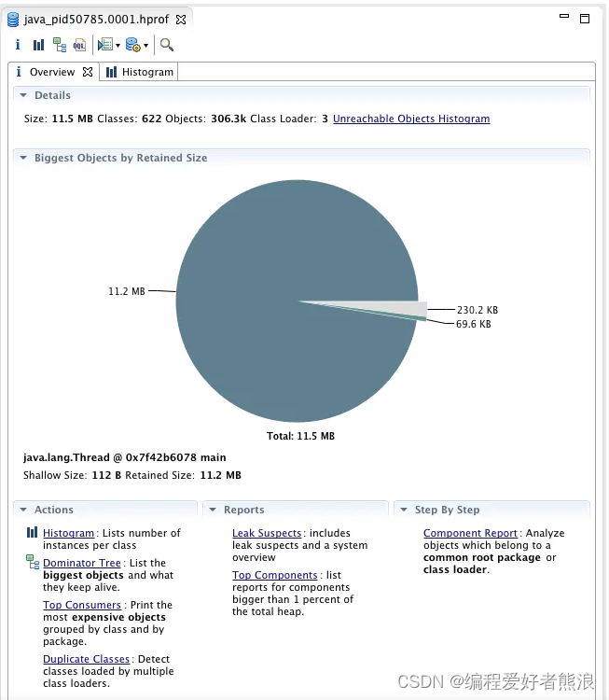Minimize the editor pane
609x700 pixels.
pos(564,16)
